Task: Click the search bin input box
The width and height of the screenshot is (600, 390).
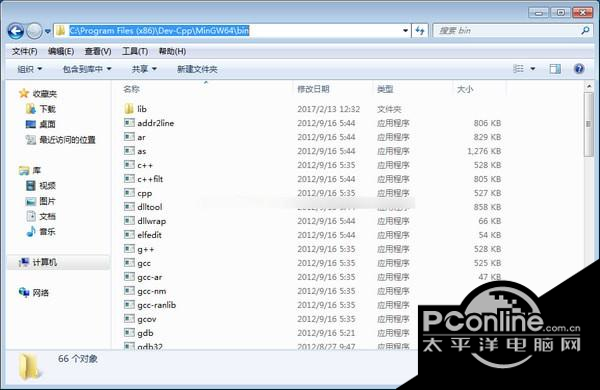Action: click(512, 31)
